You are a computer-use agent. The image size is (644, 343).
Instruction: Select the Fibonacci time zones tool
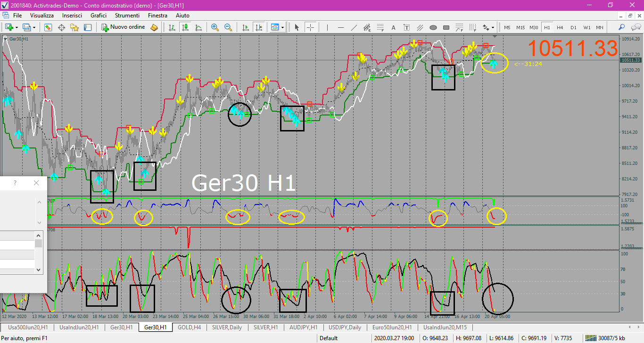pyautogui.click(x=473, y=27)
